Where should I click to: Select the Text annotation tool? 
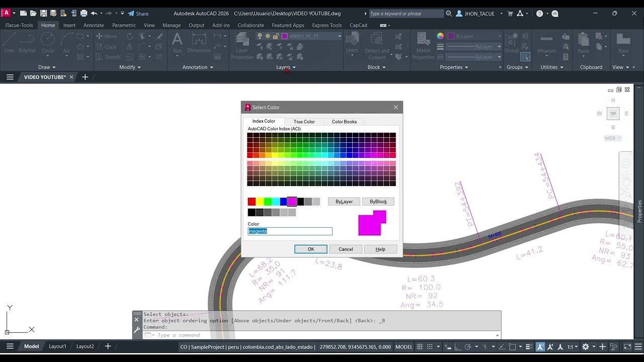click(x=177, y=43)
